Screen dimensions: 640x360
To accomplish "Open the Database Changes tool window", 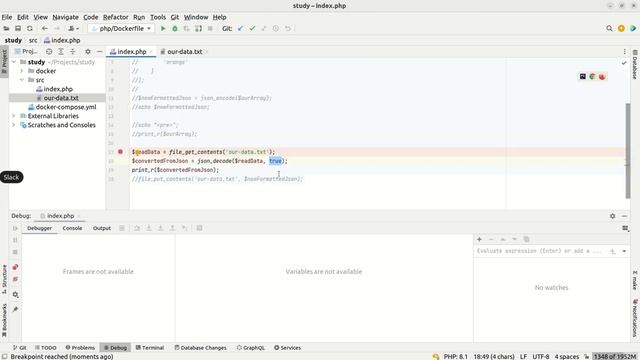I will tap(200, 348).
